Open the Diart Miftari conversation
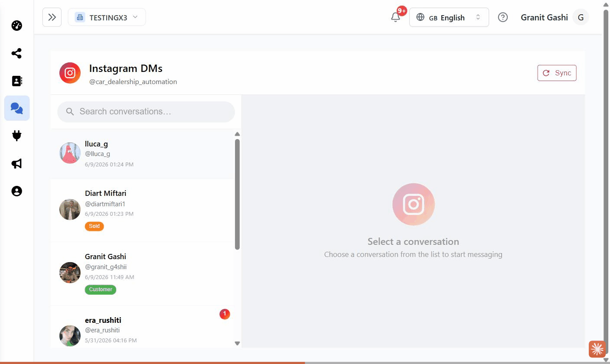 pos(142,210)
